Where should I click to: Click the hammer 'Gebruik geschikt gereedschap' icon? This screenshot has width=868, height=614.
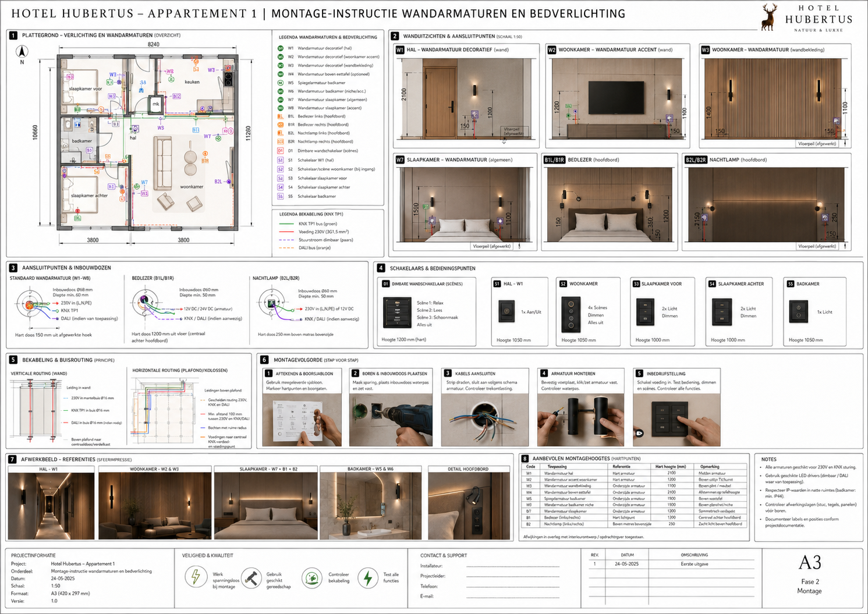(x=251, y=578)
